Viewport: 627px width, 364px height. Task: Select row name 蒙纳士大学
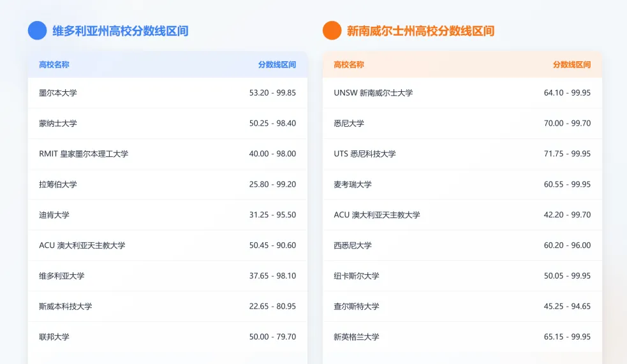[58, 124]
